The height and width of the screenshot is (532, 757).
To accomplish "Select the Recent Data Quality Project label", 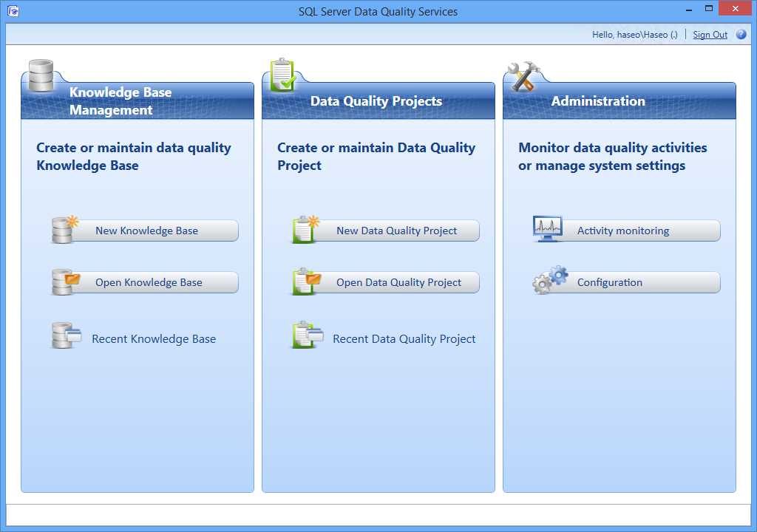I will 404,339.
